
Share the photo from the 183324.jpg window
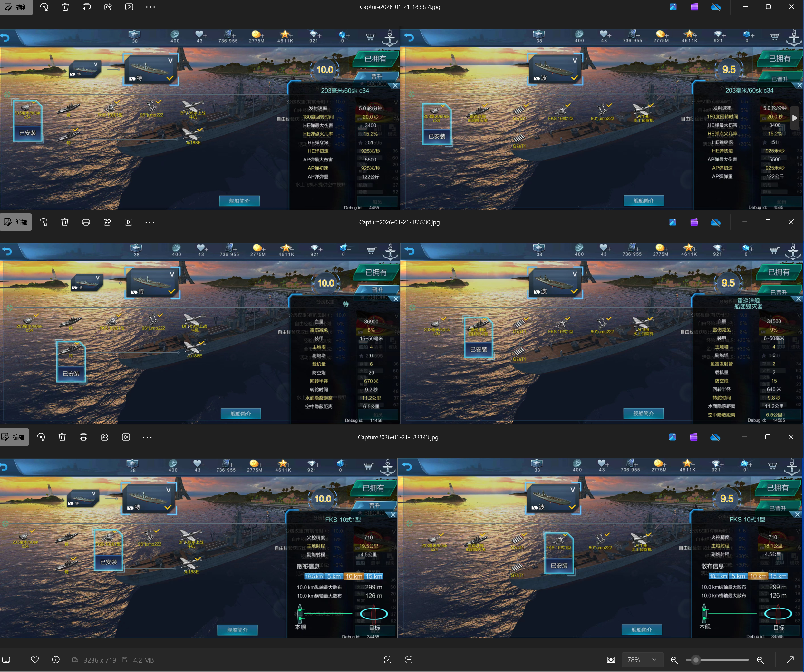click(108, 7)
